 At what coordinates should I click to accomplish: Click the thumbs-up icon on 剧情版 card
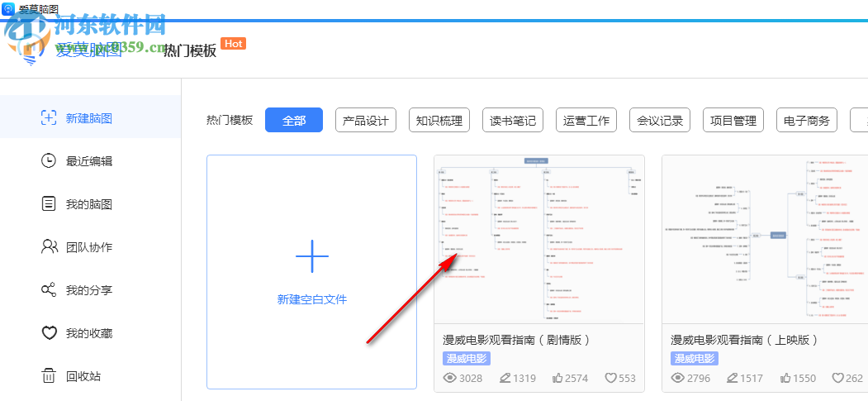(x=557, y=379)
